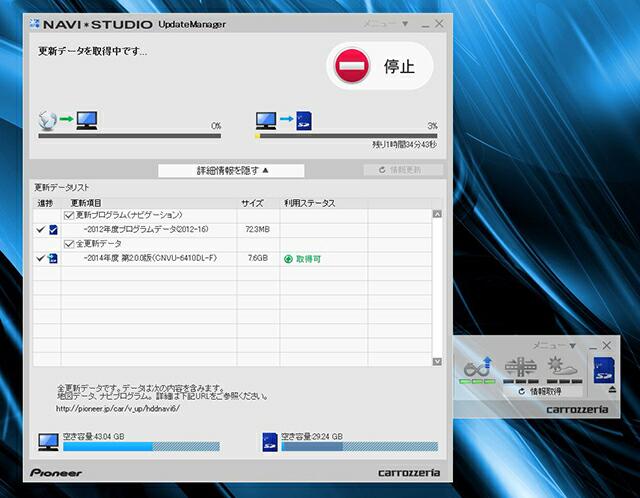This screenshot has width=640, height=498.
Task: Click the red 停止 stop button
Action: [379, 67]
